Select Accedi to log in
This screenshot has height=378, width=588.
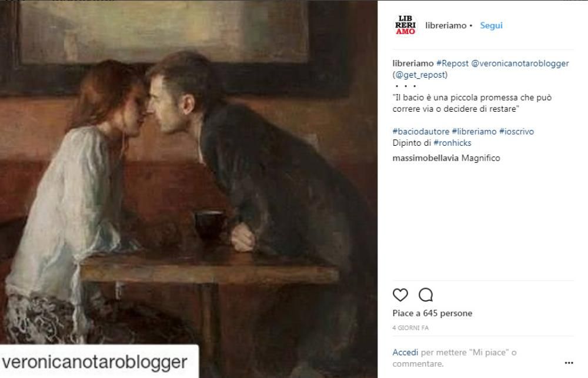(405, 353)
